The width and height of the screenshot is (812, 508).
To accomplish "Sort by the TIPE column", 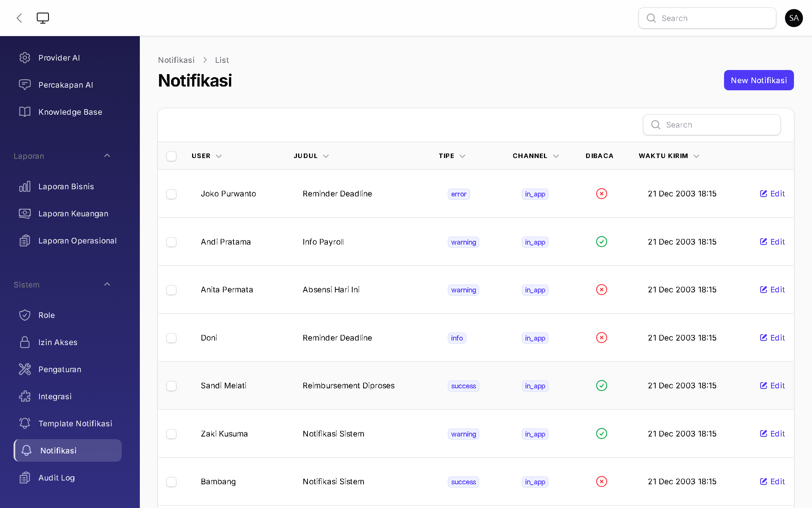I will [x=452, y=156].
